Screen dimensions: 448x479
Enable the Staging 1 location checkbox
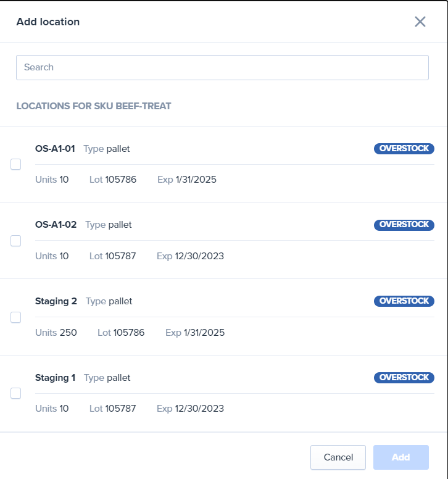click(x=16, y=393)
